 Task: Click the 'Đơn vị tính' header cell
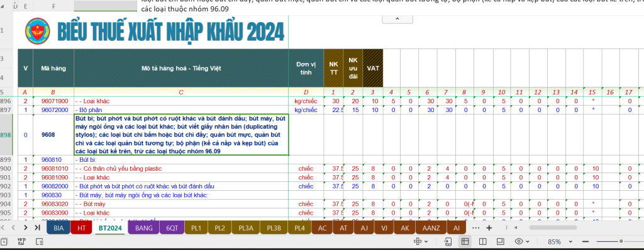(x=306, y=68)
